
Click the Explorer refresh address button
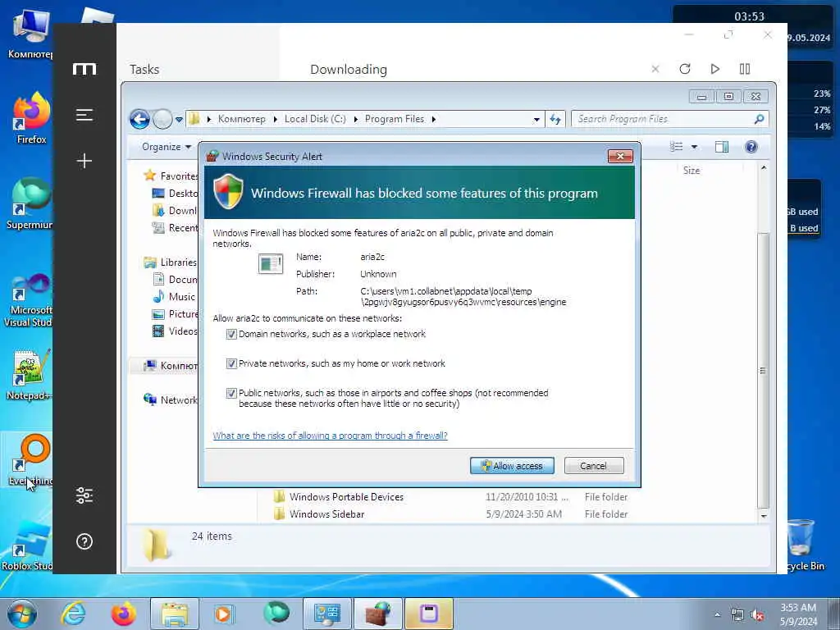(x=555, y=119)
